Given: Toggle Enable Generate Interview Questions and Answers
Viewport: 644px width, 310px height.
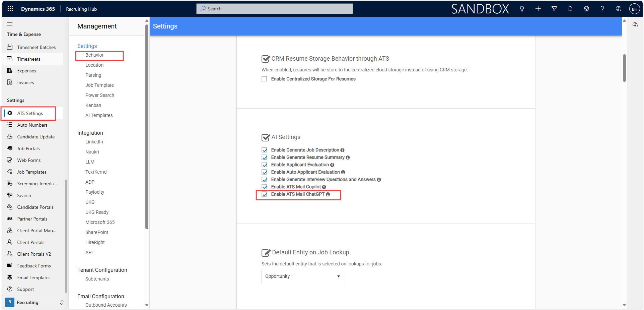Looking at the screenshot, I should [265, 179].
